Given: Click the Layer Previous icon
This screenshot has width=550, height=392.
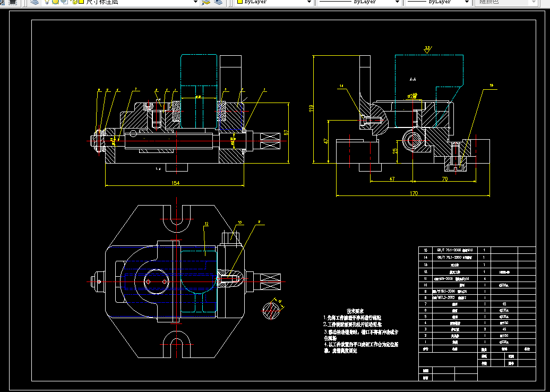Looking at the screenshot, I should pos(218,2).
